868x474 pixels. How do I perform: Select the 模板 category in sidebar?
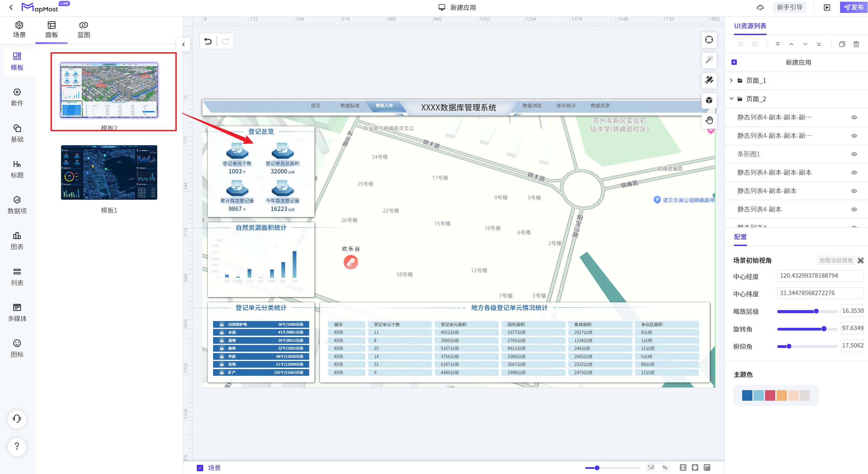pyautogui.click(x=17, y=61)
